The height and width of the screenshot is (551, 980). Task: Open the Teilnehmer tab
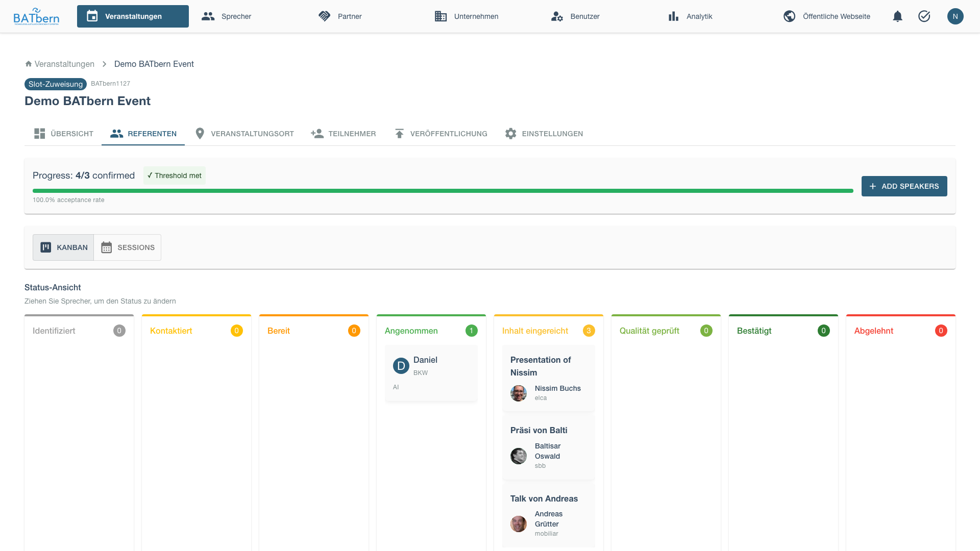coord(343,134)
